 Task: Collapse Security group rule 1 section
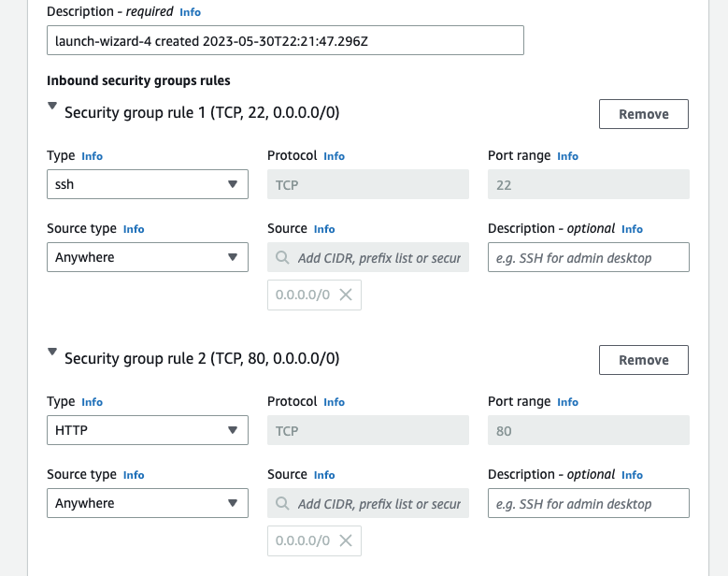pos(52,107)
